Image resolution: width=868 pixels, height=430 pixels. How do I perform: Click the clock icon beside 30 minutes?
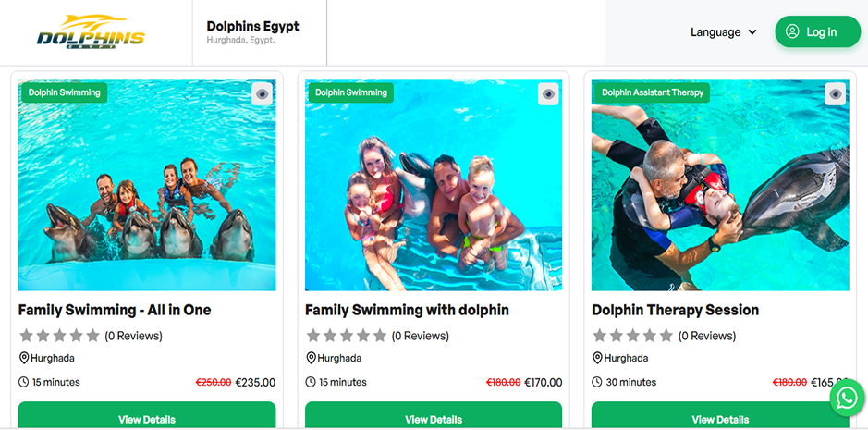click(x=597, y=382)
